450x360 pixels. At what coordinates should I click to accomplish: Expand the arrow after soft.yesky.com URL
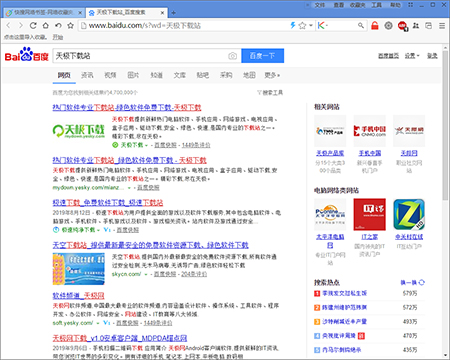click(x=98, y=323)
